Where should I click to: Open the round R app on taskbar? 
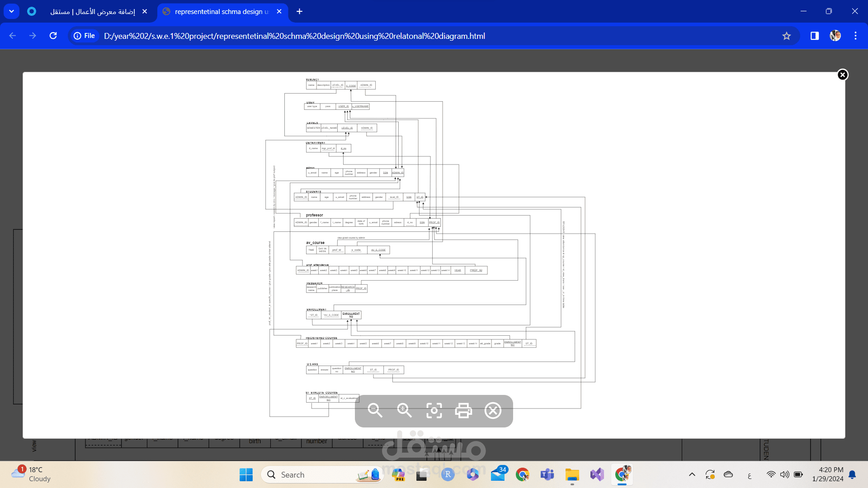(448, 474)
